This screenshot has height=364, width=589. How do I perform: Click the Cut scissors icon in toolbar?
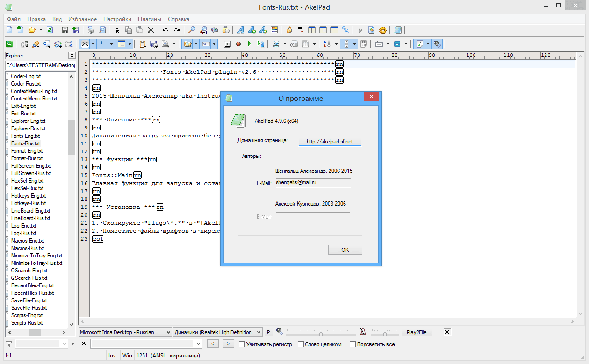click(x=116, y=30)
